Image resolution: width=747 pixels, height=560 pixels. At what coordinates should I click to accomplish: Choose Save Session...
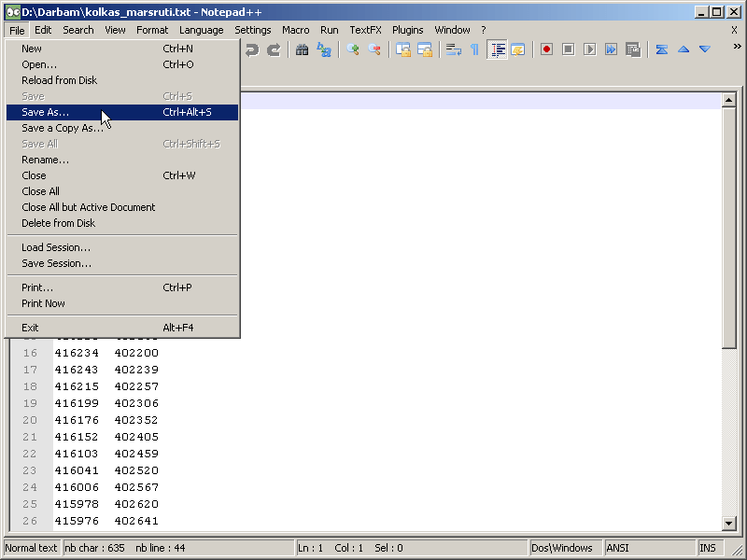click(x=122, y=263)
